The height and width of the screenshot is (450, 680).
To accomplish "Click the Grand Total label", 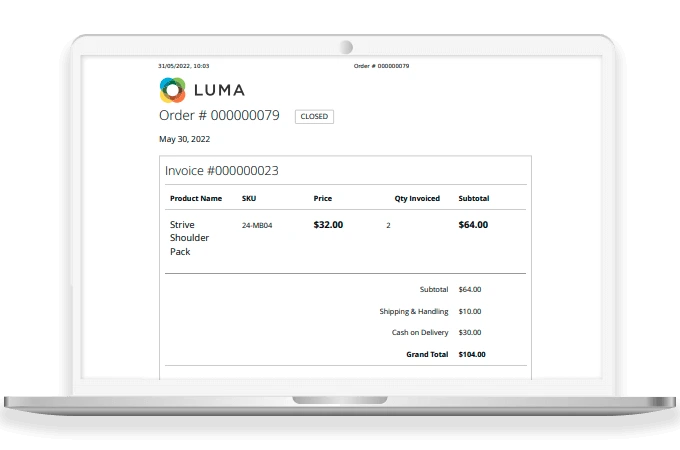I will pos(427,355).
